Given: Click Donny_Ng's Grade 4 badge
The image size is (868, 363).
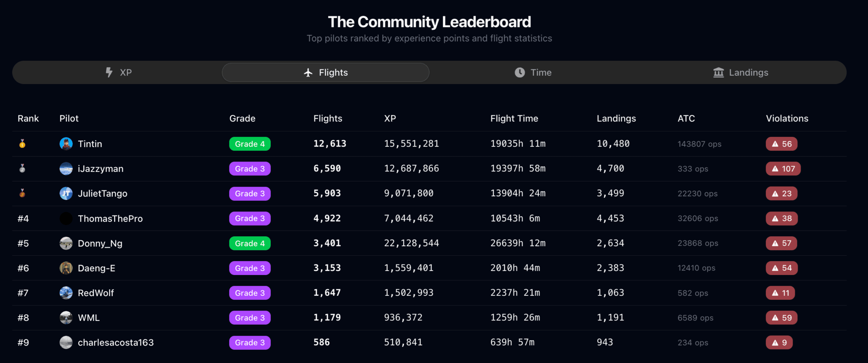Looking at the screenshot, I should (250, 243).
